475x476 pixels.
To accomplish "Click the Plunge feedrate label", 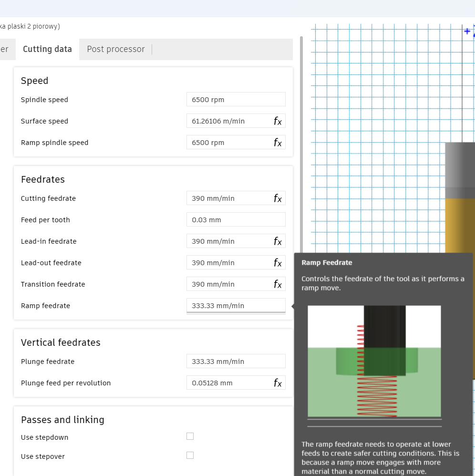I will click(x=48, y=362).
